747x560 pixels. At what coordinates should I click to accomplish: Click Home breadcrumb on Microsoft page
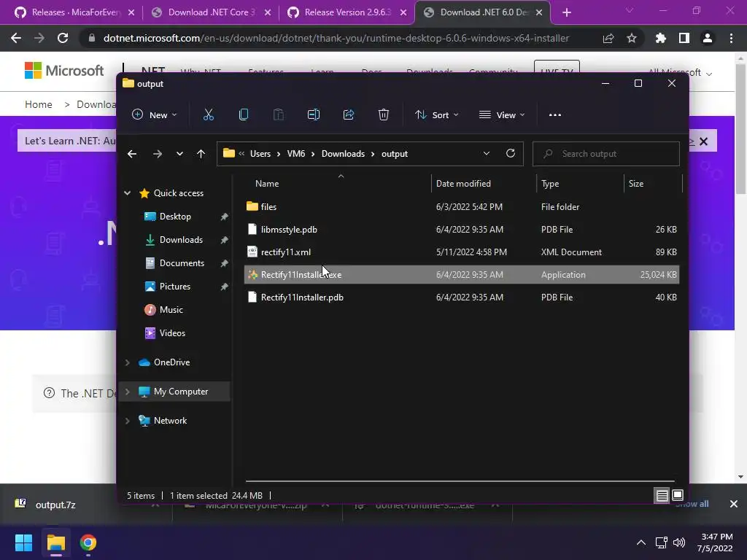click(39, 104)
